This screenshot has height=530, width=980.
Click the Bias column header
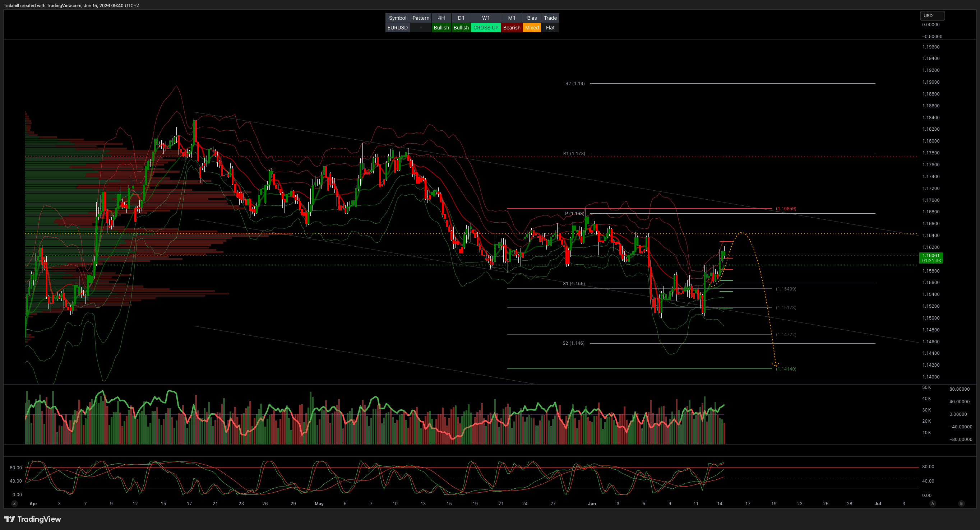(532, 18)
